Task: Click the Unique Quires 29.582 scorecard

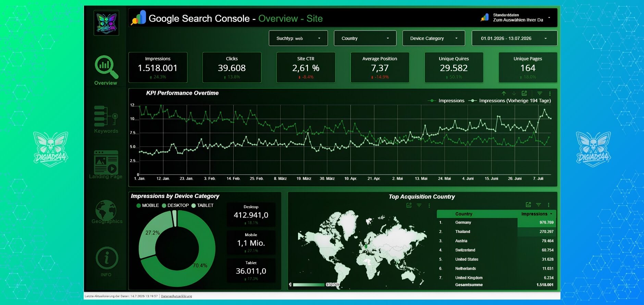Action: click(x=454, y=67)
